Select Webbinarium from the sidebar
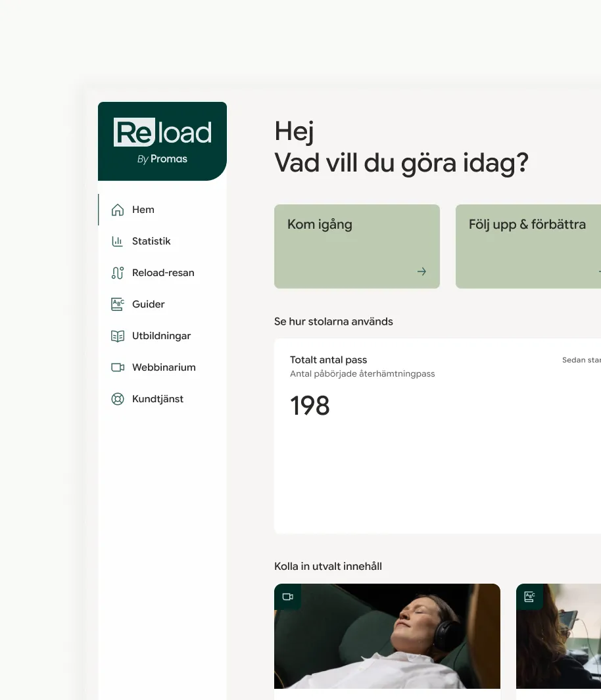The height and width of the screenshot is (700, 601). coord(162,367)
